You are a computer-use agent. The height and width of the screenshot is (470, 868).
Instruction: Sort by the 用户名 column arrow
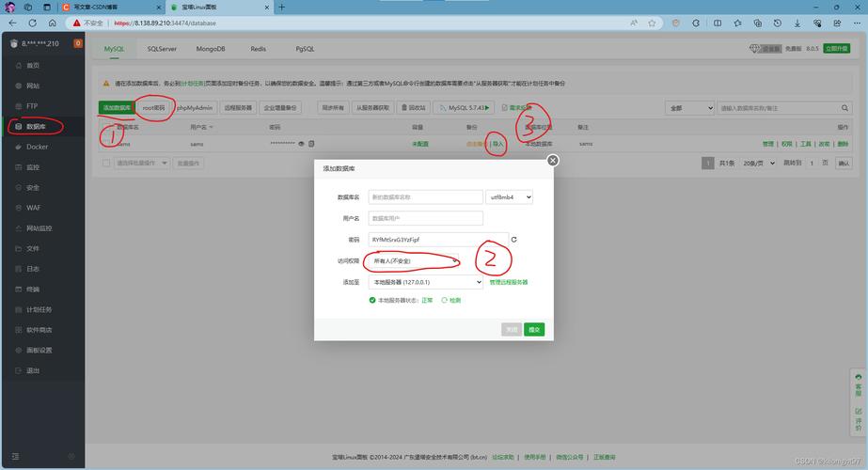212,127
